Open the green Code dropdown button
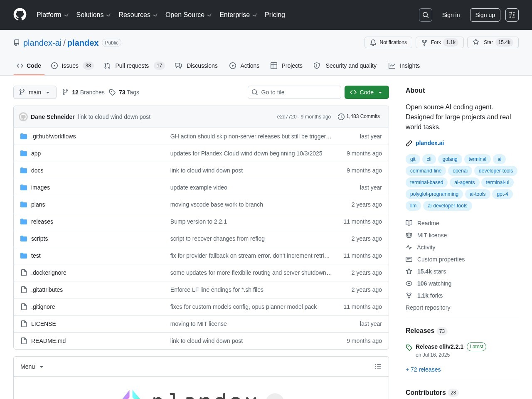Viewport: 532px width, 399px height. pos(367,92)
